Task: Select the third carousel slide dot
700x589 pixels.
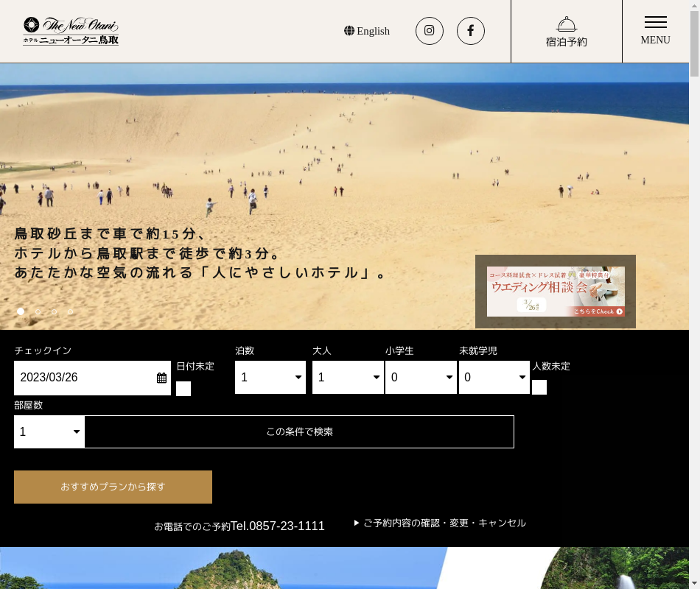Action: click(x=55, y=311)
